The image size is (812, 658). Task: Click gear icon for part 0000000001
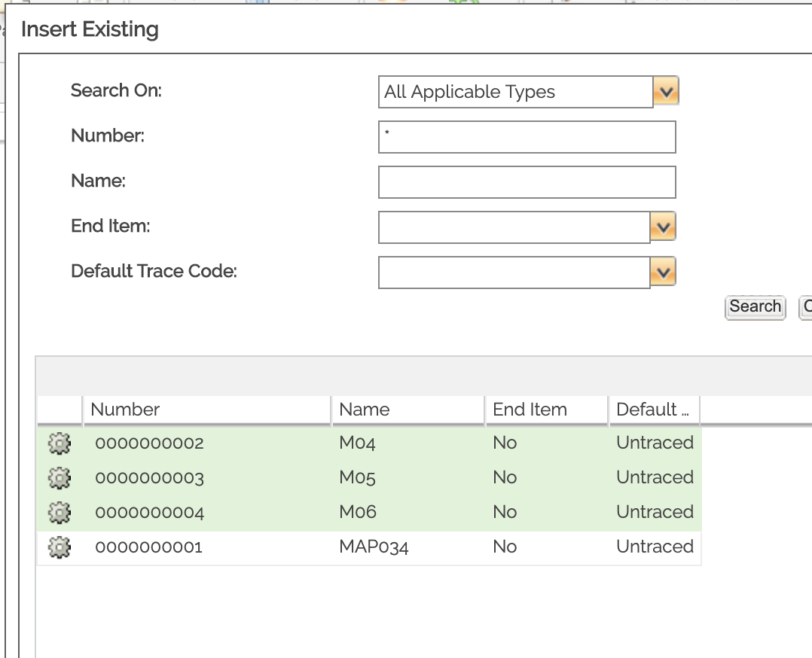59,547
